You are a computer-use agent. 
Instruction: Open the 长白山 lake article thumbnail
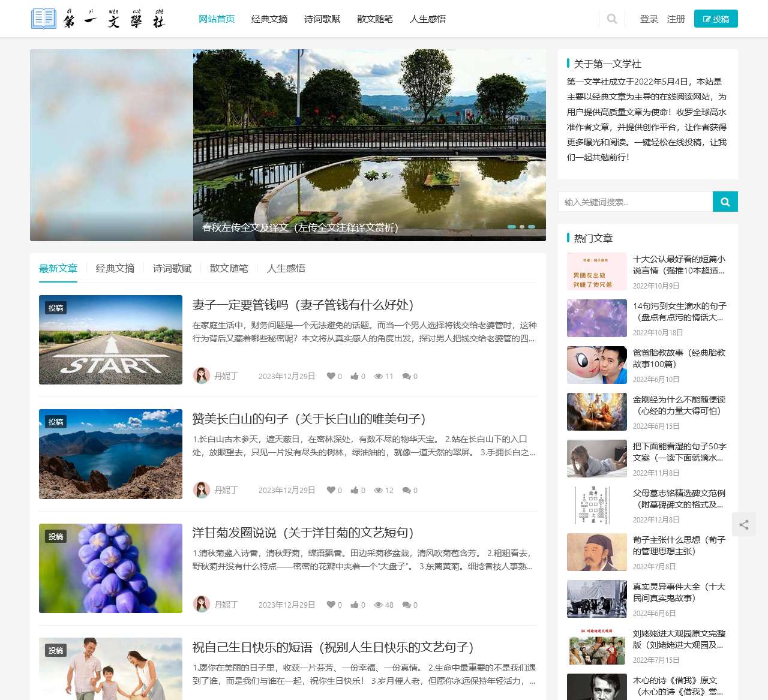[110, 454]
